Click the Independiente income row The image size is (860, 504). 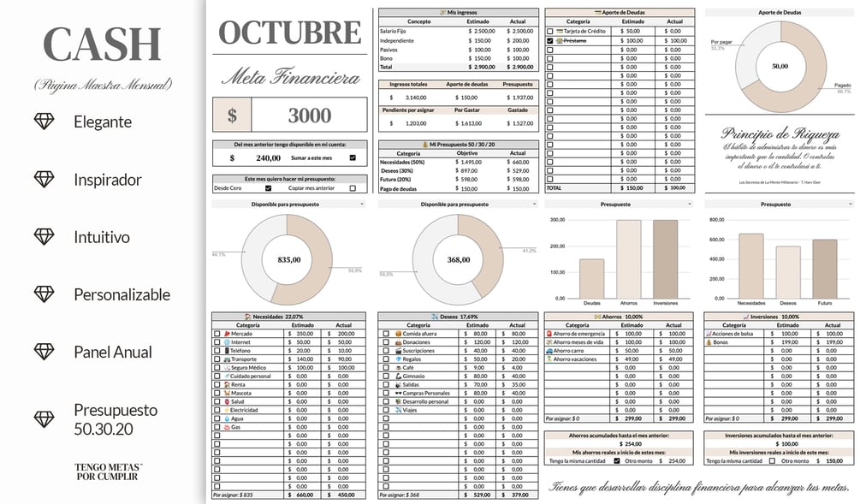tap(459, 40)
